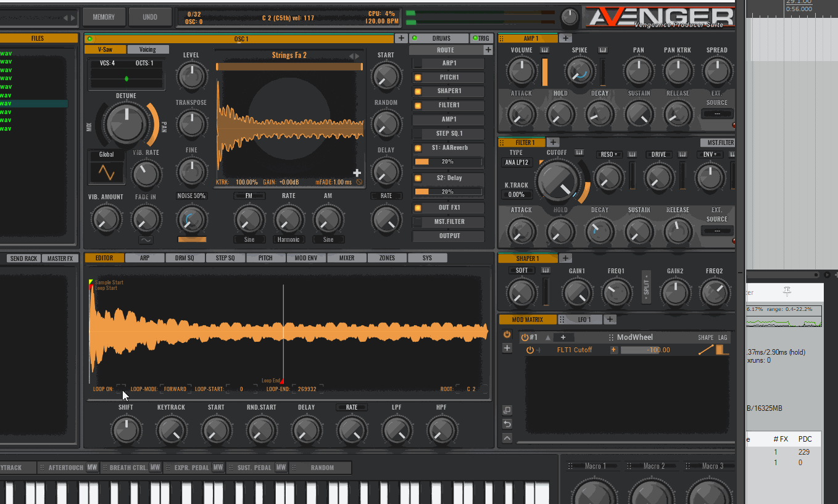Open the SOFT shaper type dropdown

tap(522, 270)
